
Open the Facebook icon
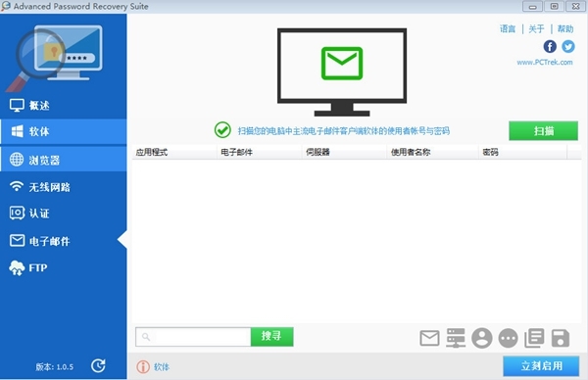(x=550, y=46)
